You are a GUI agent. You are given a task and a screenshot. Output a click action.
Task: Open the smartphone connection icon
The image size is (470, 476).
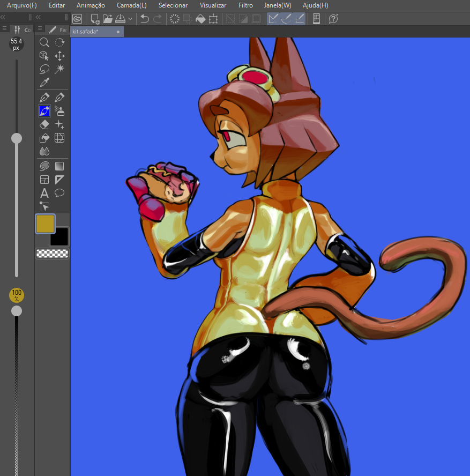pos(317,19)
